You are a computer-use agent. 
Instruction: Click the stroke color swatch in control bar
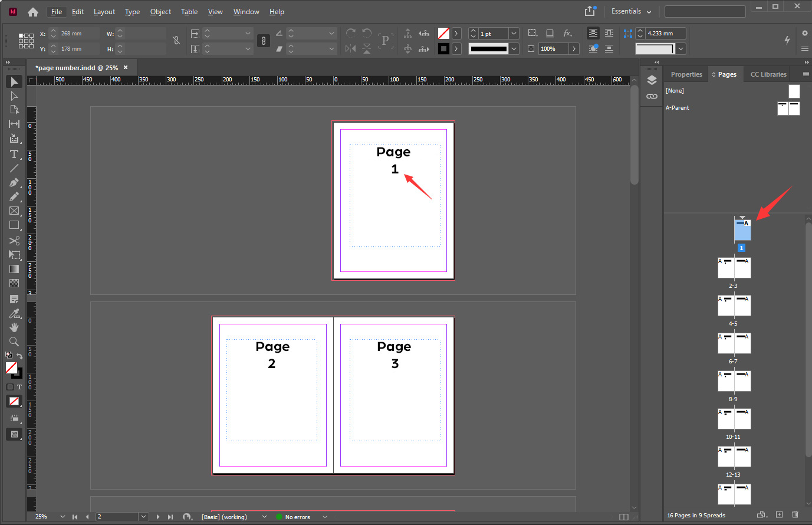[x=444, y=49]
